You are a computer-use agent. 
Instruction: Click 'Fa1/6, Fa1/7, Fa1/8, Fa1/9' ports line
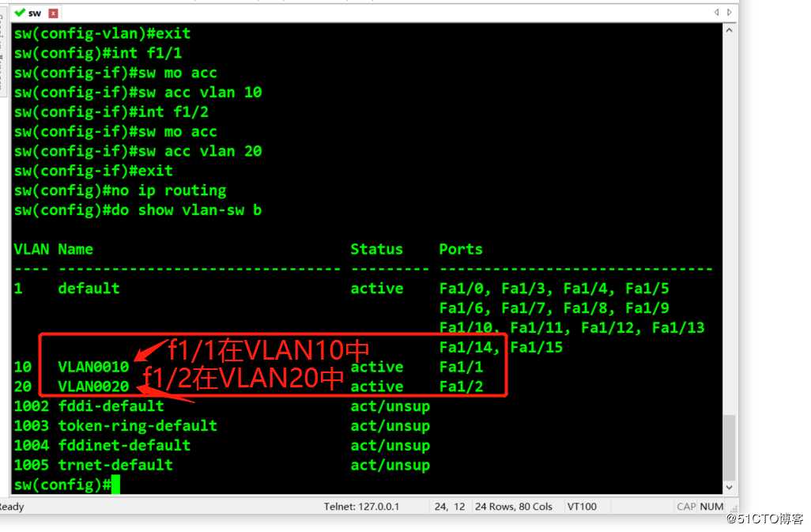point(554,308)
